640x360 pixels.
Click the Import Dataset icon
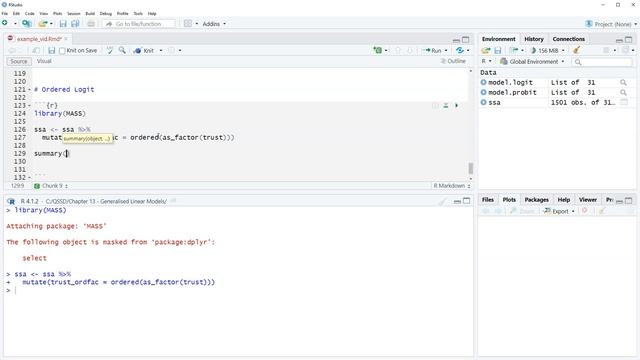point(514,50)
